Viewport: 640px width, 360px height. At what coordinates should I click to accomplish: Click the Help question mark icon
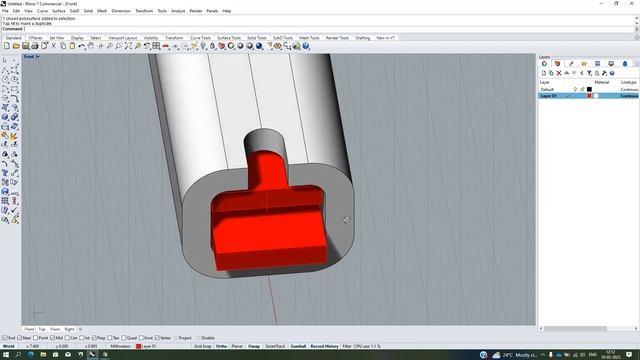pos(306,46)
